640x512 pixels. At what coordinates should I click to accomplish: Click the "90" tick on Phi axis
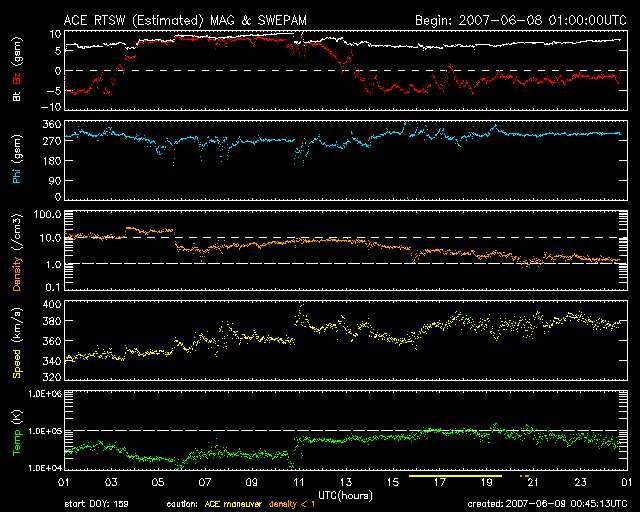tap(55, 180)
